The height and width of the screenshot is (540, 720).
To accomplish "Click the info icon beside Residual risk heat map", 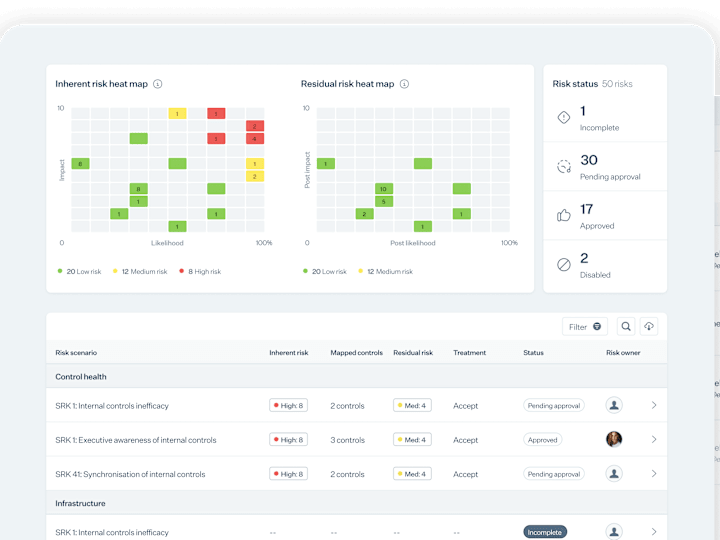I will tap(404, 84).
